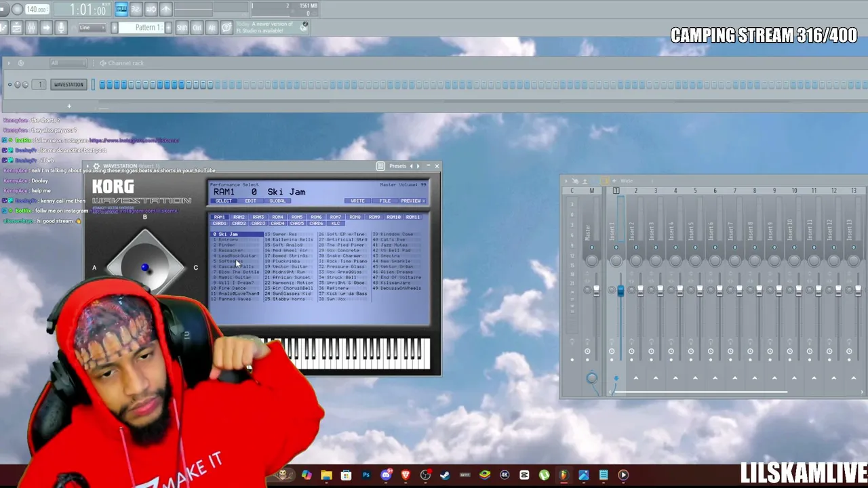Open Photoshop from the taskbar
Image resolution: width=868 pixels, height=488 pixels.
[366, 475]
